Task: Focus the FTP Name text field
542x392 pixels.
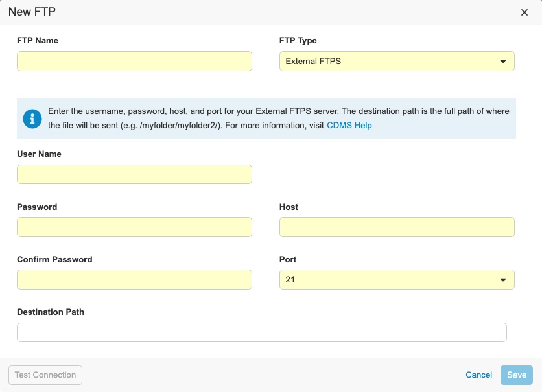Action: click(x=134, y=62)
